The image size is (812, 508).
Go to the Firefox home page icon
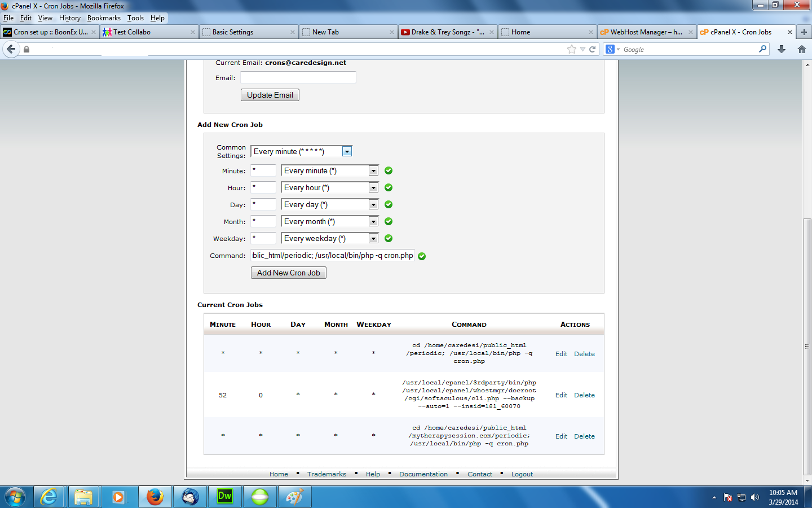pyautogui.click(x=802, y=49)
